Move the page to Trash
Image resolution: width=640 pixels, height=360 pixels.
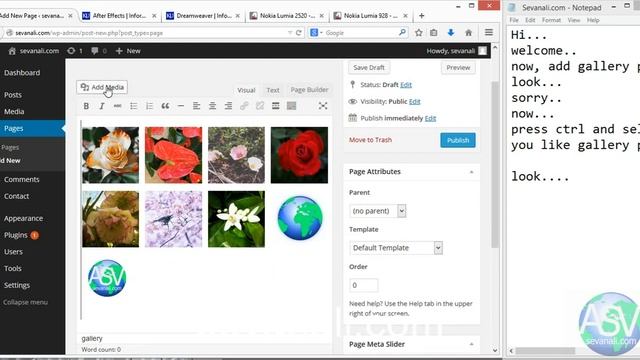click(370, 140)
